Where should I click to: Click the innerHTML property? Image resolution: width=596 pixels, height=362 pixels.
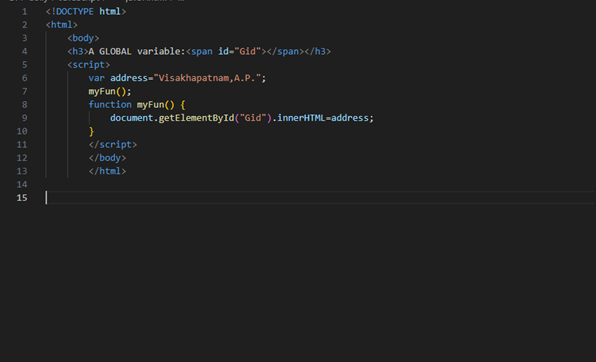pos(301,118)
